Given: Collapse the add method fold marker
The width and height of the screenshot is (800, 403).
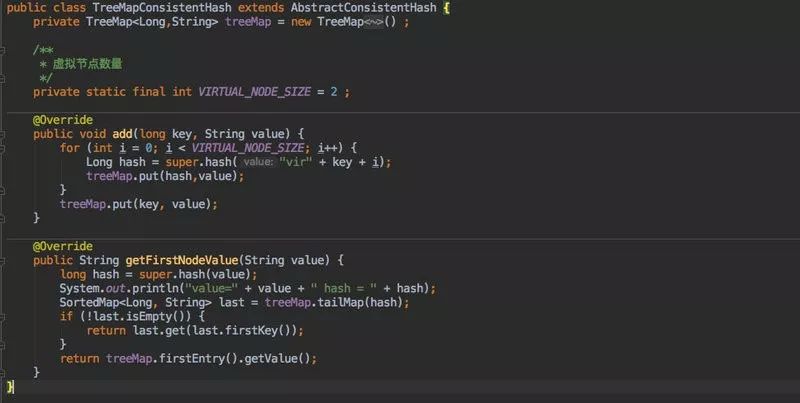Looking at the screenshot, I should tap(2, 135).
